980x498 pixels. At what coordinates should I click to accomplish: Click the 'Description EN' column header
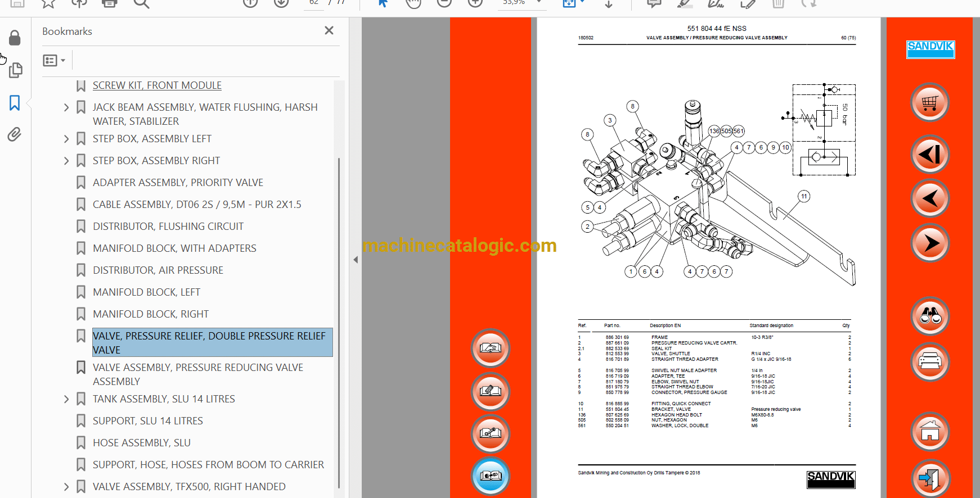(x=666, y=325)
